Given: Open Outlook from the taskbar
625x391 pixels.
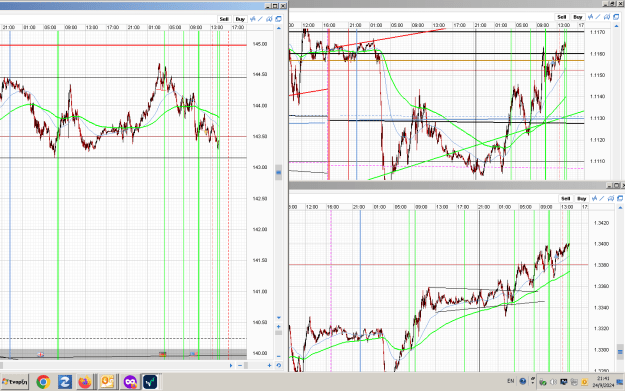Looking at the screenshot, I should click(107, 382).
